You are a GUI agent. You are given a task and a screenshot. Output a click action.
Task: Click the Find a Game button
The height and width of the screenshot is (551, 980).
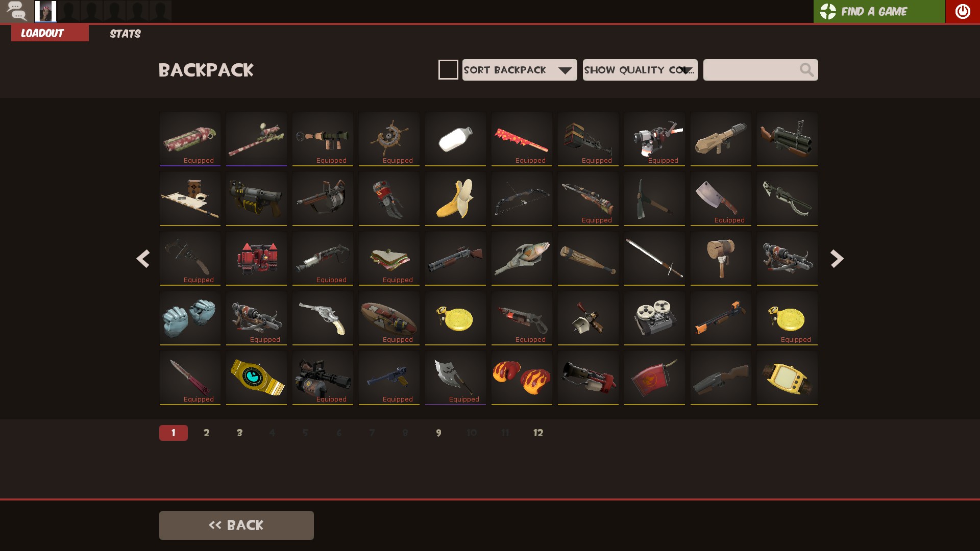pos(879,11)
